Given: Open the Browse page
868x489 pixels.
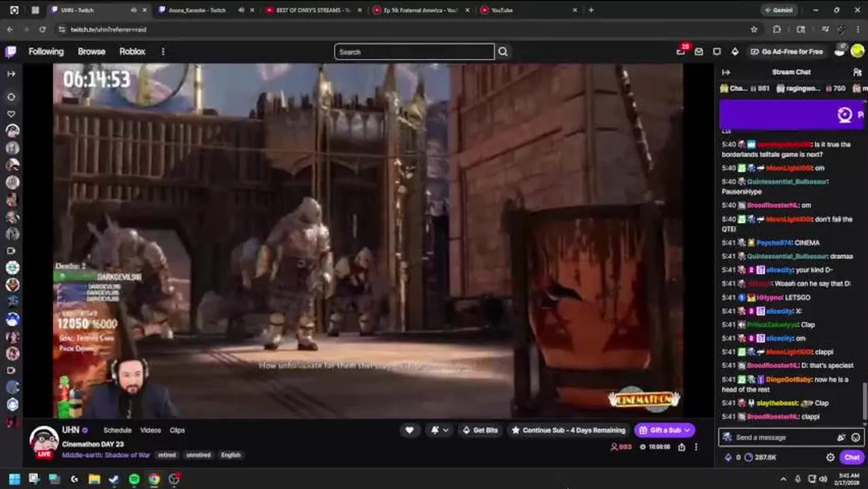Looking at the screenshot, I should [x=92, y=52].
